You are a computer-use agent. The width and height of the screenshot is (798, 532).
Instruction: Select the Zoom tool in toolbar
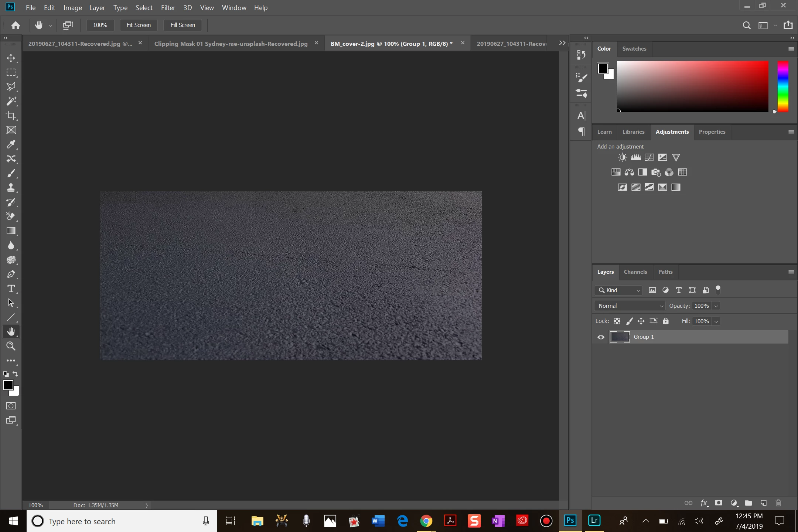pyautogui.click(x=11, y=346)
